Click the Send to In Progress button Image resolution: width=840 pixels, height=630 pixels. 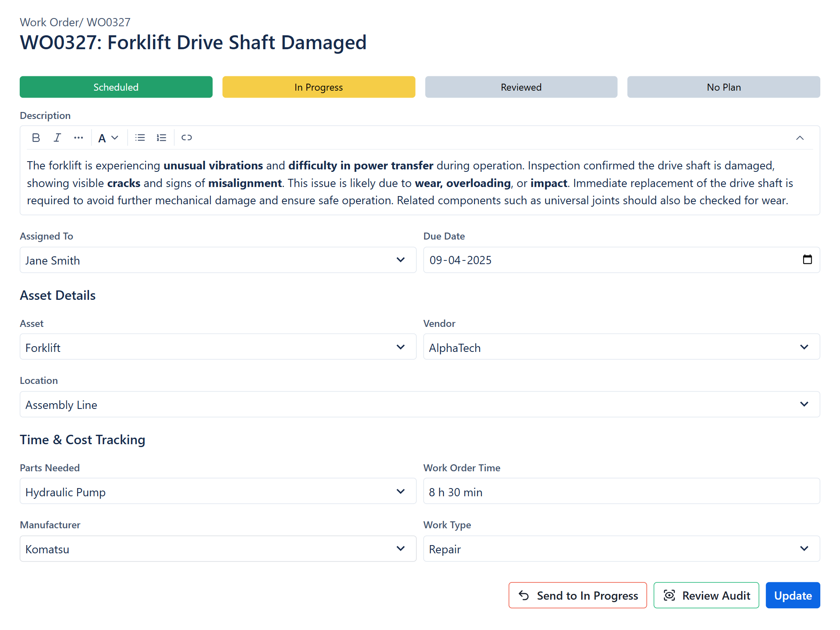coord(577,595)
